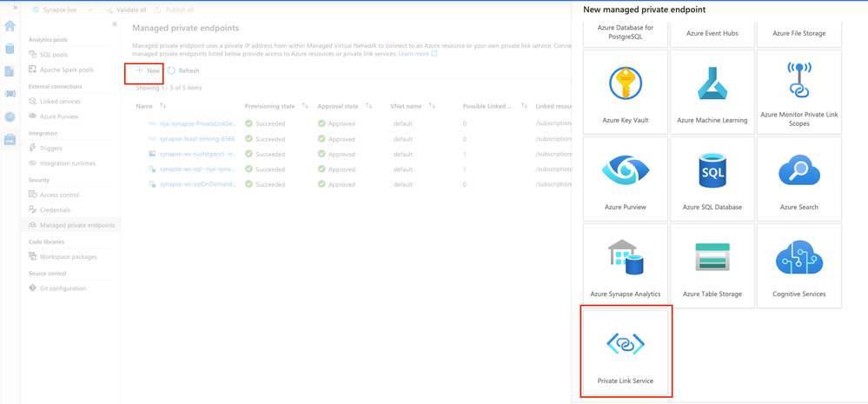Click the SQL pools sidebar icon
Screen dimensions: 868x404
33,55
